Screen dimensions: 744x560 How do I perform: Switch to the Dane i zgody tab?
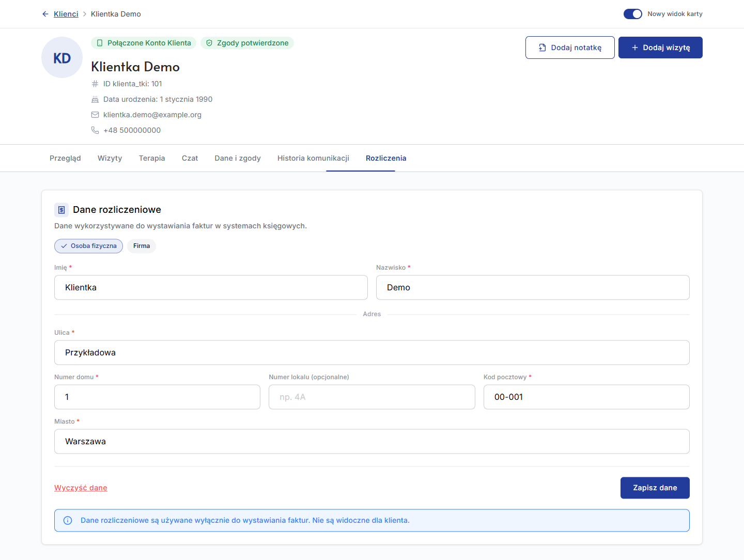[238, 158]
